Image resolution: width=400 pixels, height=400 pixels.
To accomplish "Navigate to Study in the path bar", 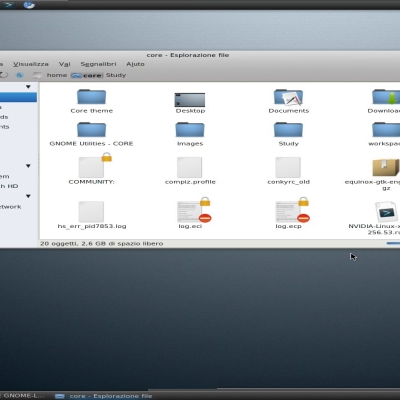I will (116, 75).
